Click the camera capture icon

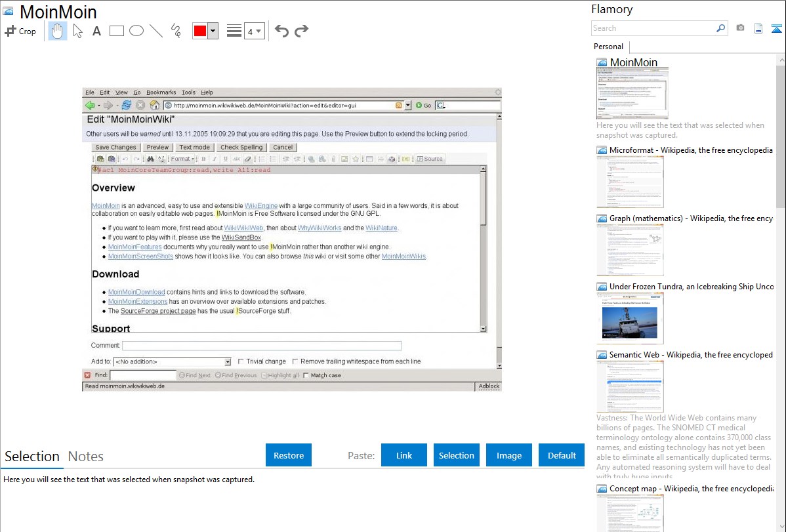(x=740, y=28)
